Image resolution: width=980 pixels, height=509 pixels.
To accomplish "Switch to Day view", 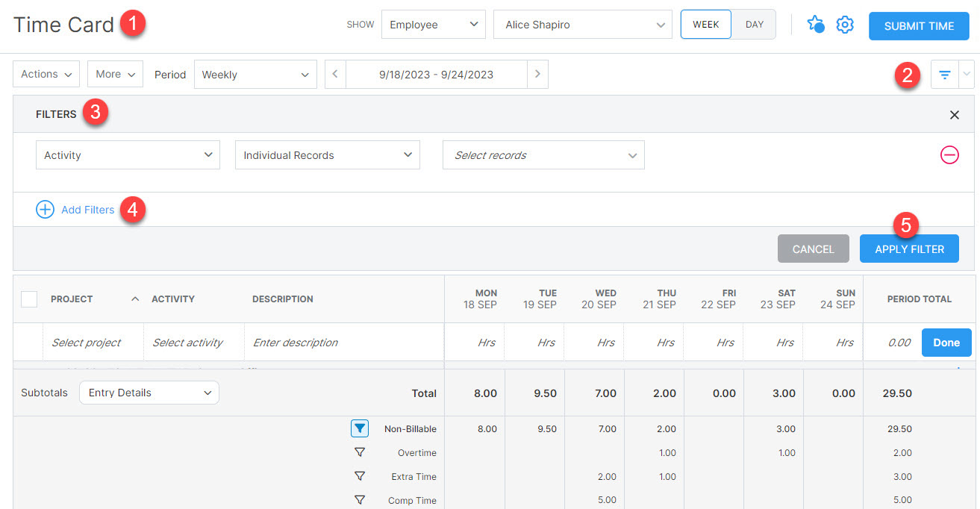I will coord(753,24).
